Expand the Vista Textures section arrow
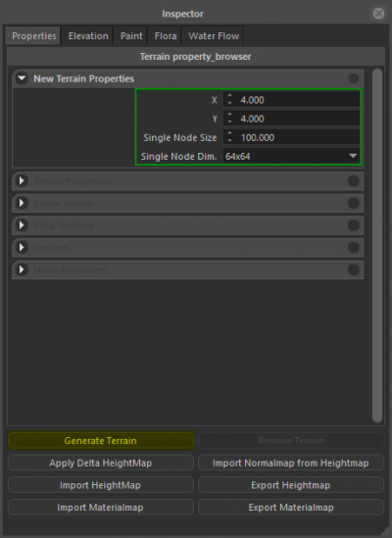 click(22, 225)
